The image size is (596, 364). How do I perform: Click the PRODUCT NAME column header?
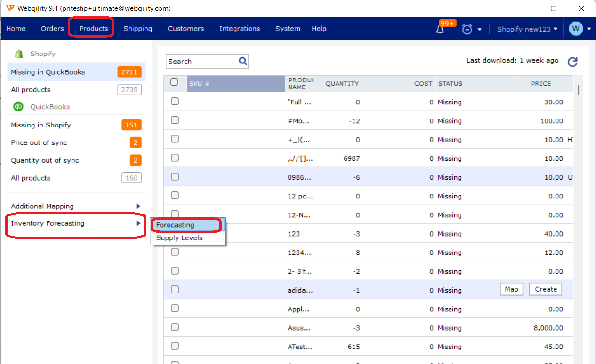click(x=299, y=84)
